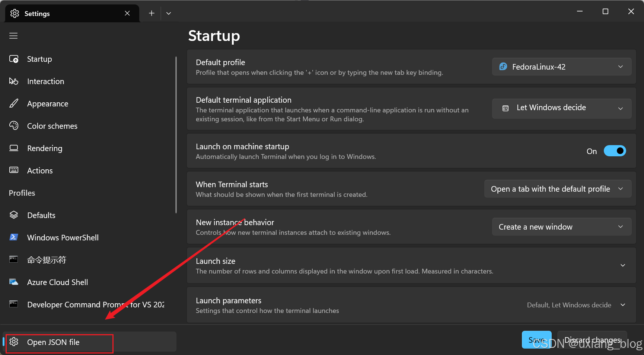Turn off Launch on machine startup
The image size is (644, 355).
(615, 151)
